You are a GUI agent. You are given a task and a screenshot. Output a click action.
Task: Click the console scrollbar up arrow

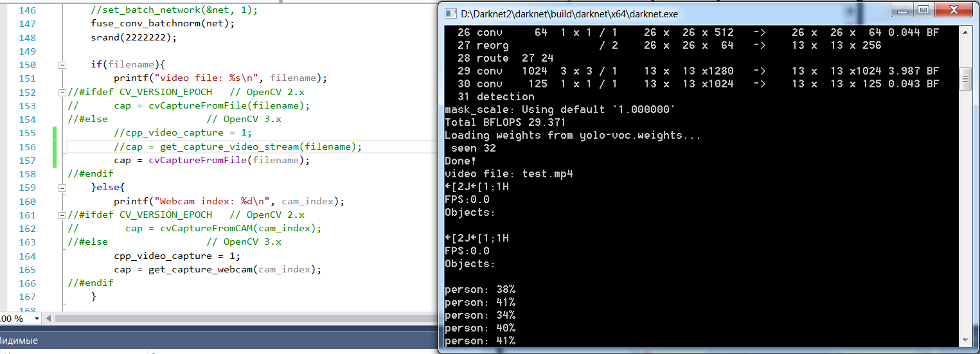(965, 31)
